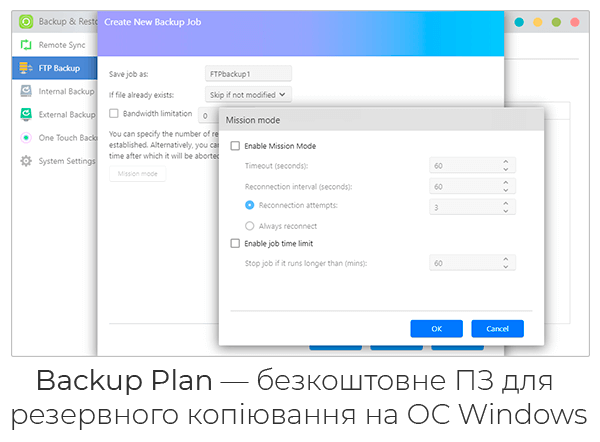The width and height of the screenshot is (600, 442).
Task: Open FTP Backup section
Action: pos(54,68)
